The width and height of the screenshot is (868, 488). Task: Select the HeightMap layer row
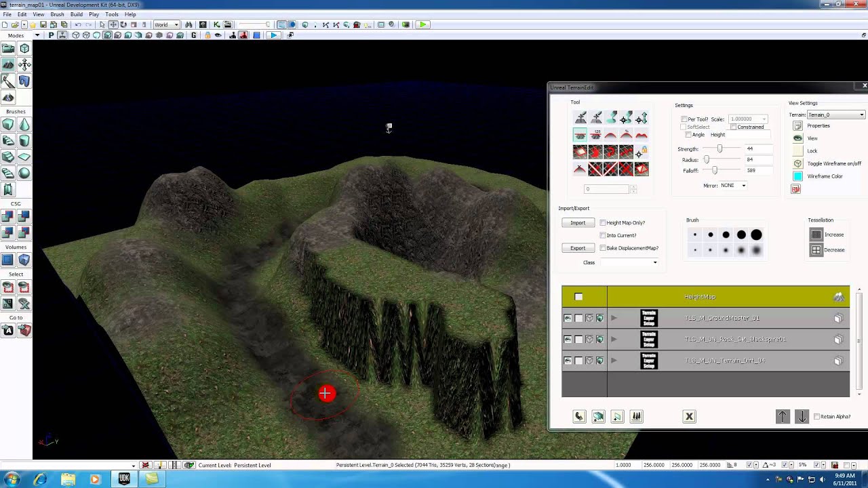click(x=705, y=297)
